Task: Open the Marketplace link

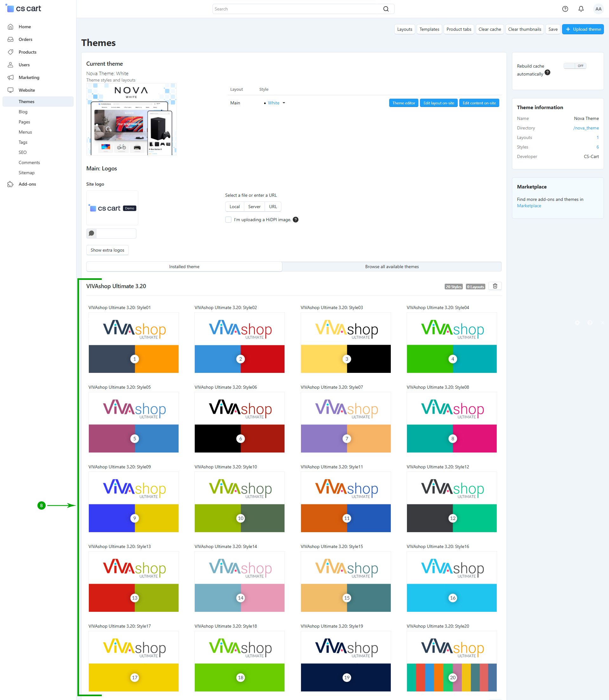Action: coord(529,206)
